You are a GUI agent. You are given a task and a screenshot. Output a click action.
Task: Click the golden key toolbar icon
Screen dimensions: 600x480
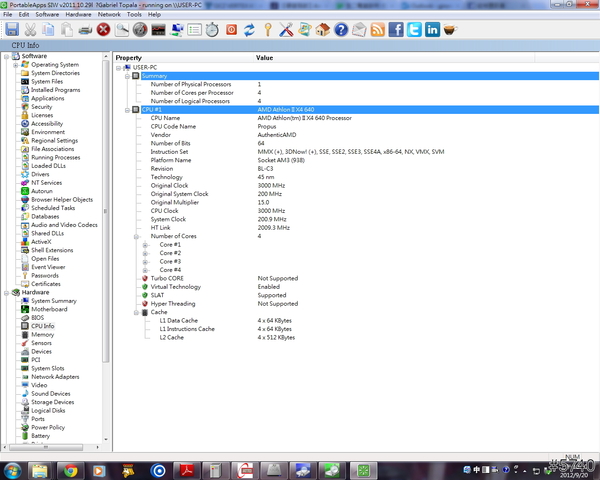(269, 30)
